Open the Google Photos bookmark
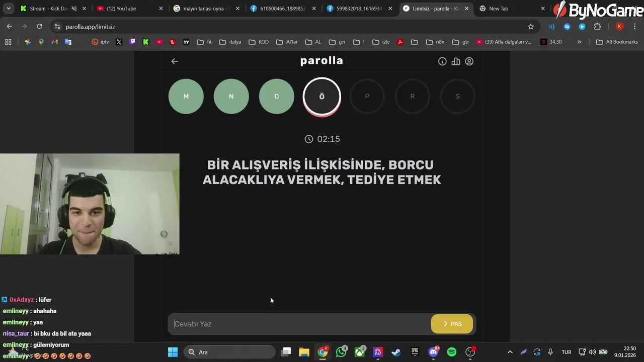The width and height of the screenshot is (644, 362). coord(28,42)
